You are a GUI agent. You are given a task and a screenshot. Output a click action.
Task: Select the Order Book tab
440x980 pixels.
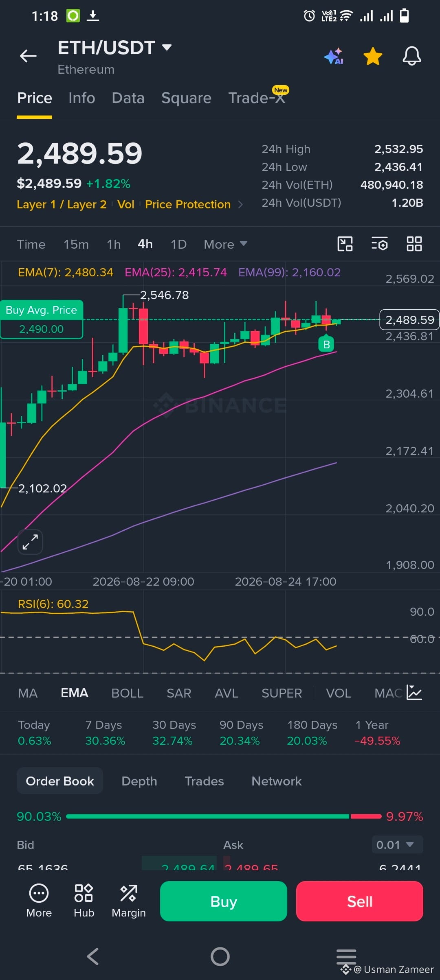click(x=60, y=781)
